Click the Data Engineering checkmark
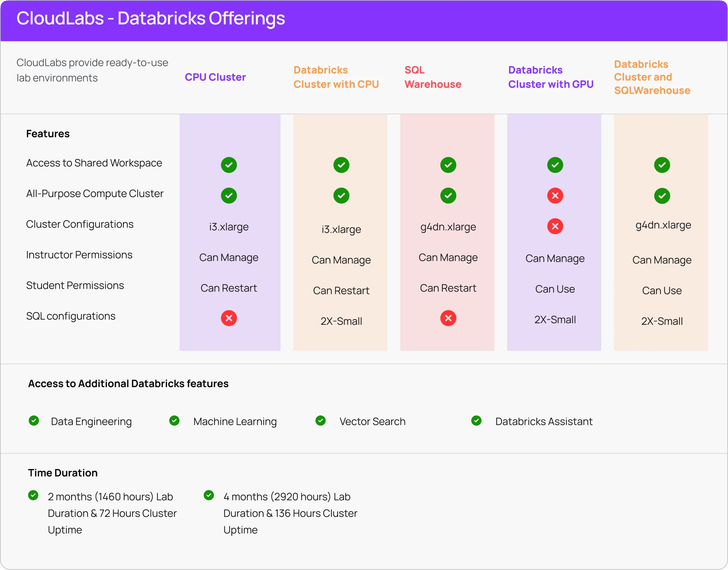The height and width of the screenshot is (570, 728). [34, 421]
